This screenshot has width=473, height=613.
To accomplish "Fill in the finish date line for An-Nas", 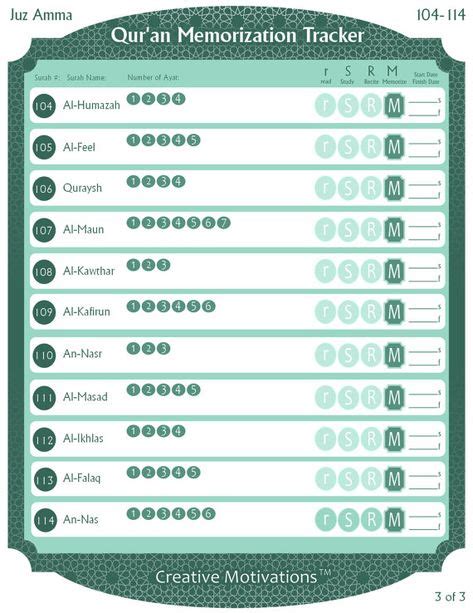I will tap(423, 528).
